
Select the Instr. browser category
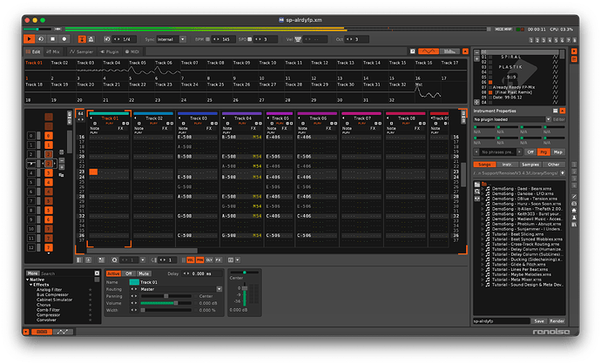coord(508,165)
